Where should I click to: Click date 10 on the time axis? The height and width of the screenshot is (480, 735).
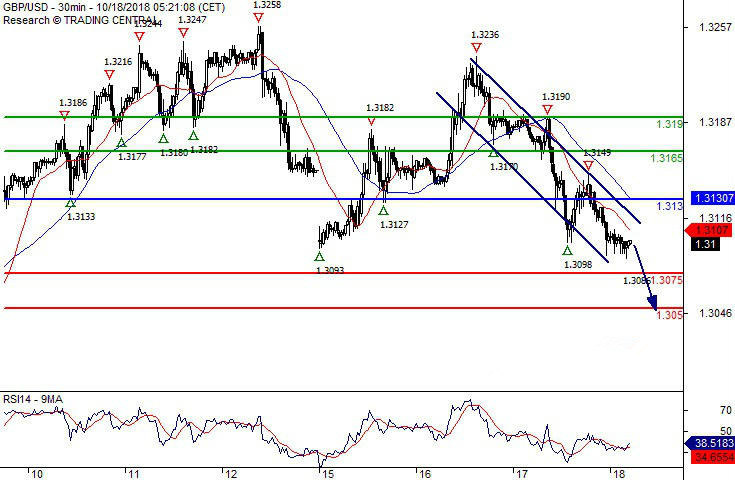coord(37,474)
